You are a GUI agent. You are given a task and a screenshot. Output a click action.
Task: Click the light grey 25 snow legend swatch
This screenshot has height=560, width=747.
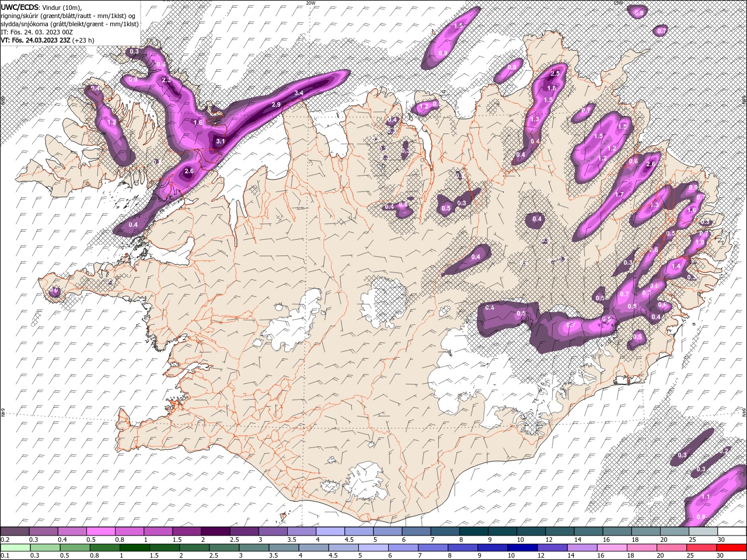click(x=703, y=531)
